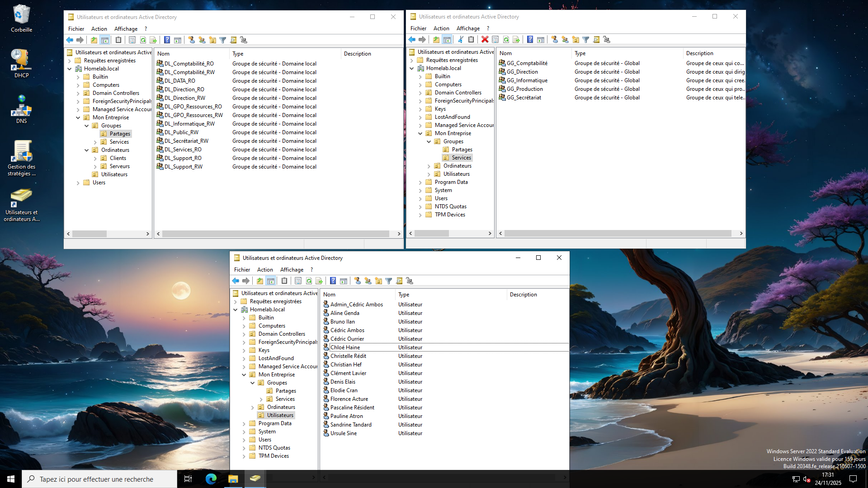Collapse Ordinateurs node in top-left window tree
This screenshot has width=868, height=488.
86,150
